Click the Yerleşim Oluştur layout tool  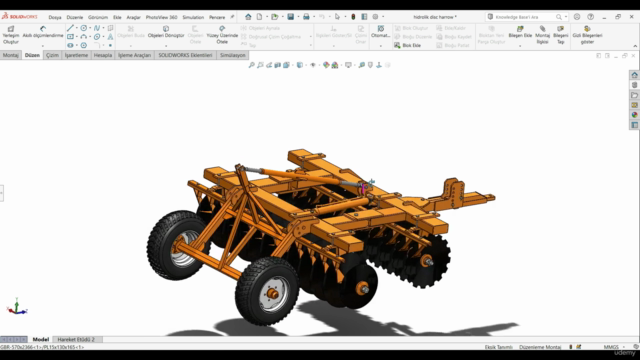point(11,35)
